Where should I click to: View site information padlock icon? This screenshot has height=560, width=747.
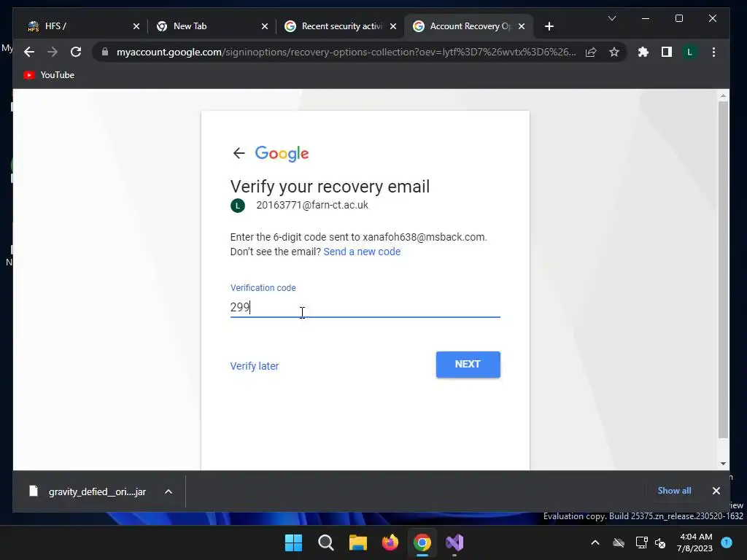click(x=105, y=52)
